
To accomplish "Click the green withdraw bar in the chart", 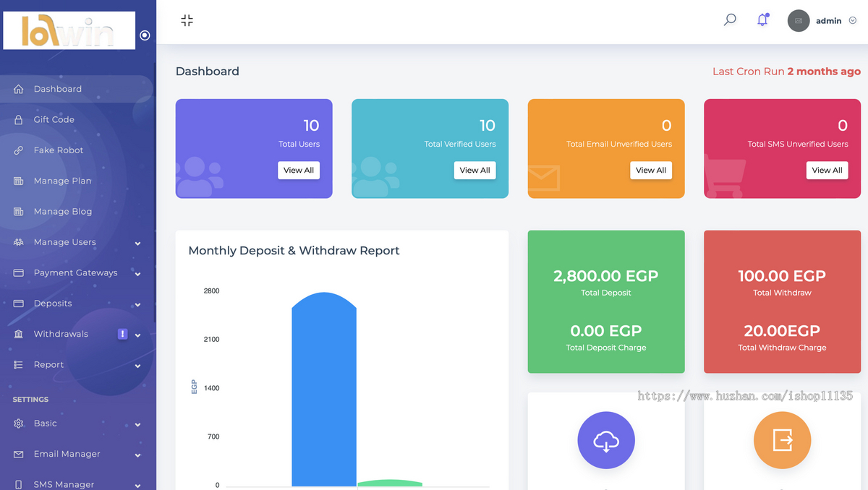I will click(x=390, y=483).
